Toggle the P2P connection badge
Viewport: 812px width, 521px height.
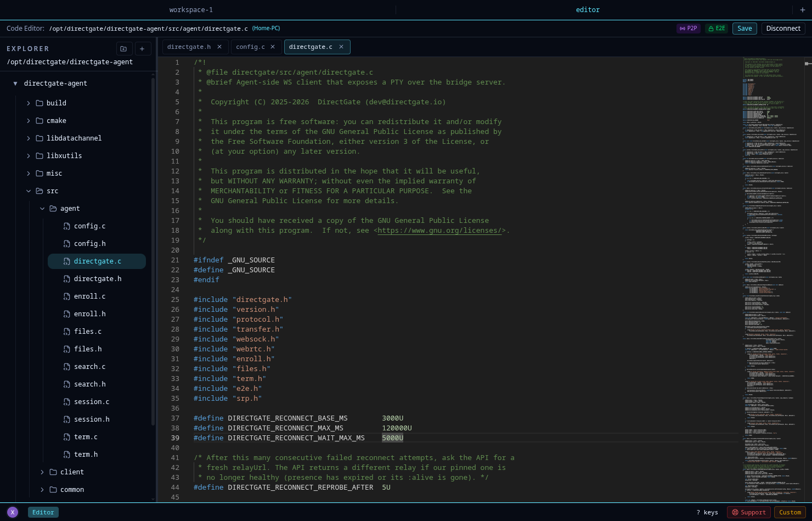688,29
